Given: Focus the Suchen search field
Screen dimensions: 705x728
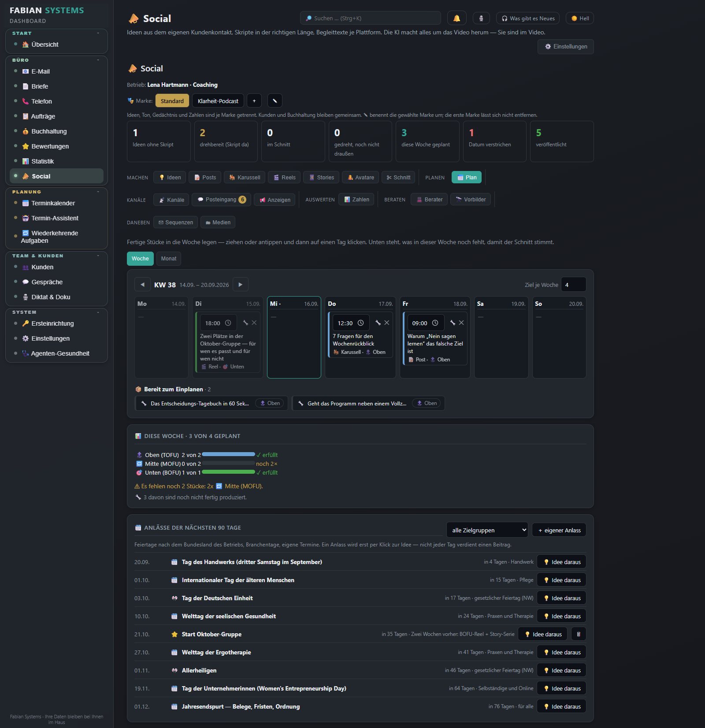Looking at the screenshot, I should pos(371,18).
